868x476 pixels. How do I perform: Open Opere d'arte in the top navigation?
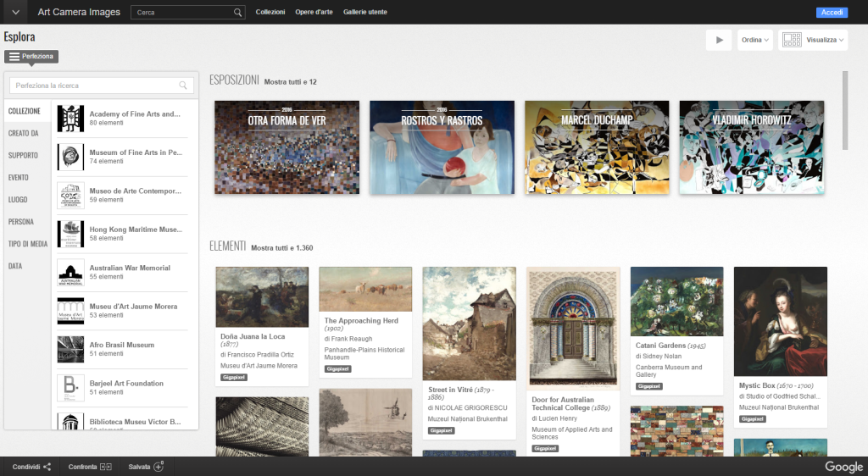[314, 13]
